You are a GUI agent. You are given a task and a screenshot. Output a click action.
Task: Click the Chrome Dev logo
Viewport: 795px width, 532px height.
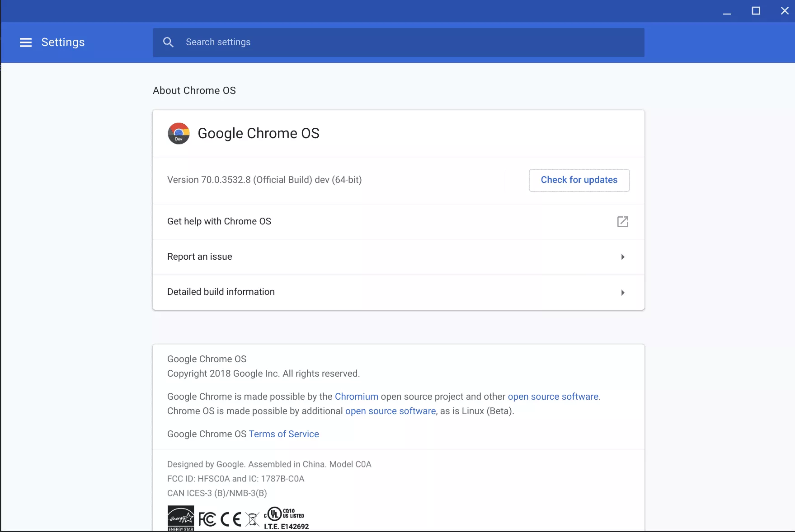tap(179, 133)
